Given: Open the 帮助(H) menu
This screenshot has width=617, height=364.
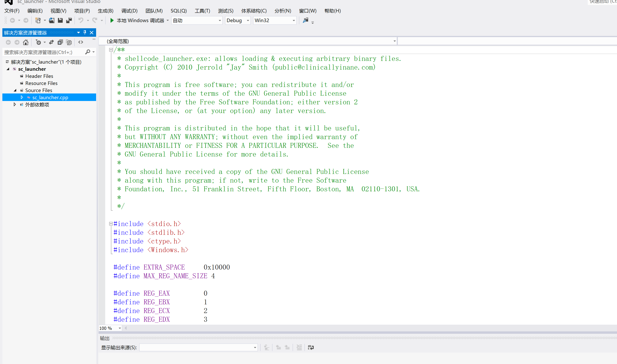Looking at the screenshot, I should tap(333, 11).
